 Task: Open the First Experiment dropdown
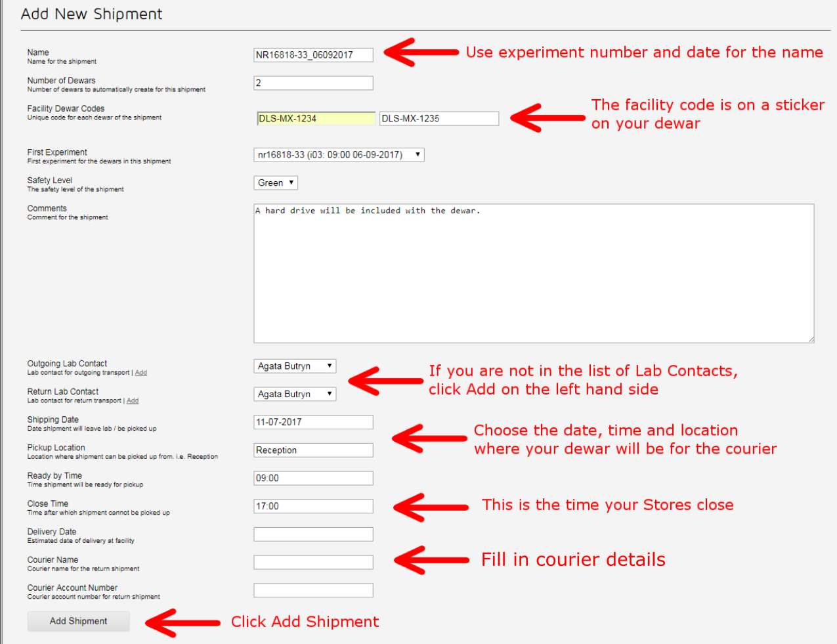[339, 155]
